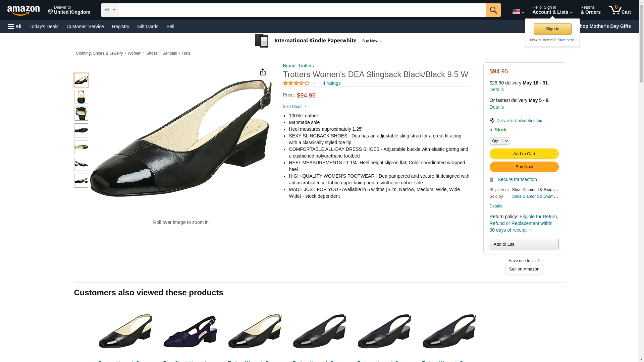Click the search magnifier button
This screenshot has width=644, height=362.
[x=493, y=10]
